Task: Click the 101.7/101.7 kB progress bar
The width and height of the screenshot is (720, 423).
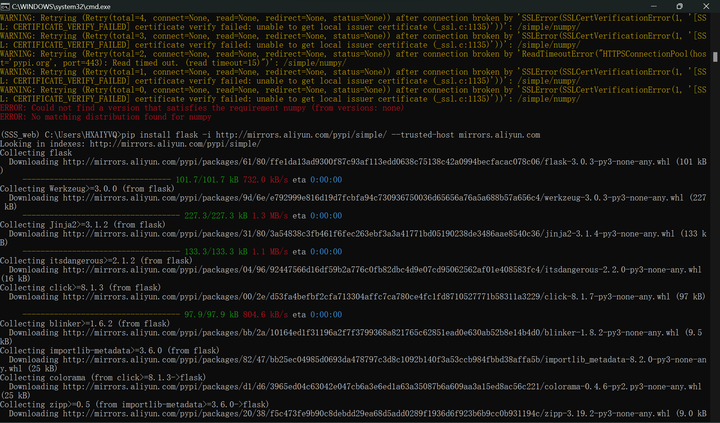Action: [x=97, y=180]
